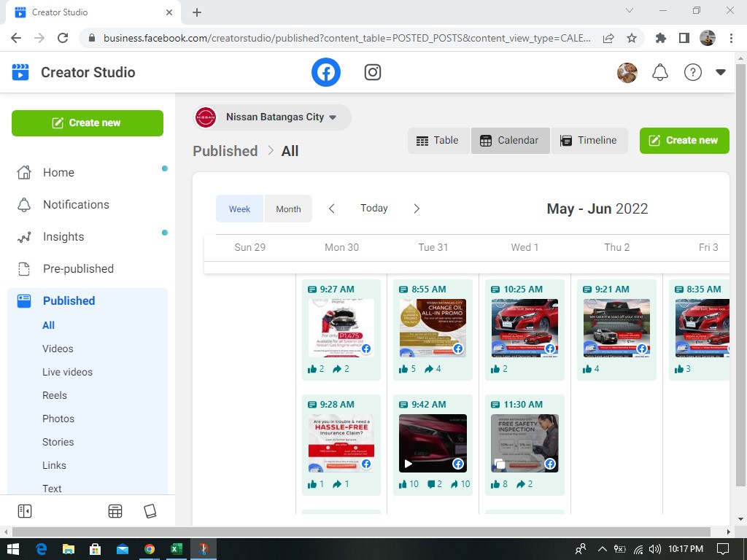This screenshot has width=747, height=560.
Task: Open the 8:35 AM Friday post thumbnail
Action: tap(703, 328)
